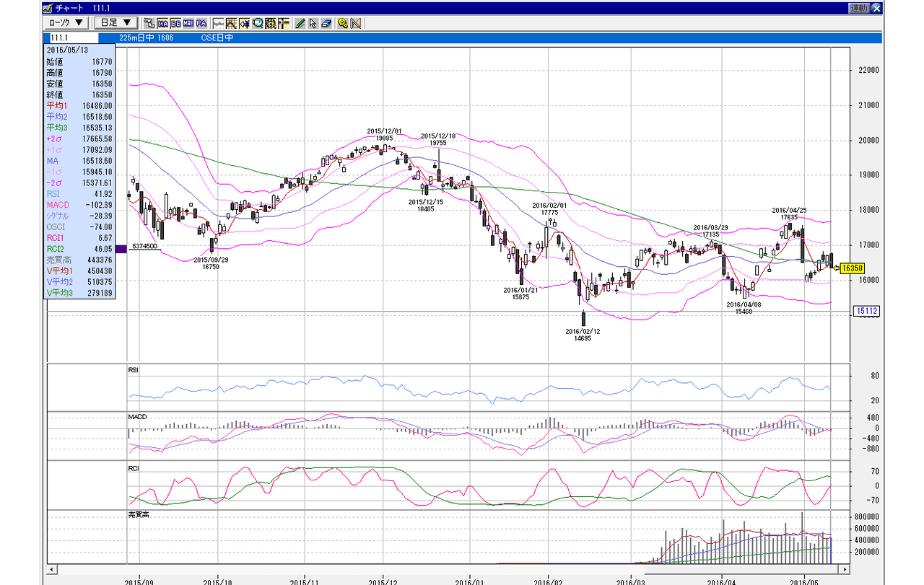Click the 16350 current price label
924x585 pixels.
(x=853, y=268)
